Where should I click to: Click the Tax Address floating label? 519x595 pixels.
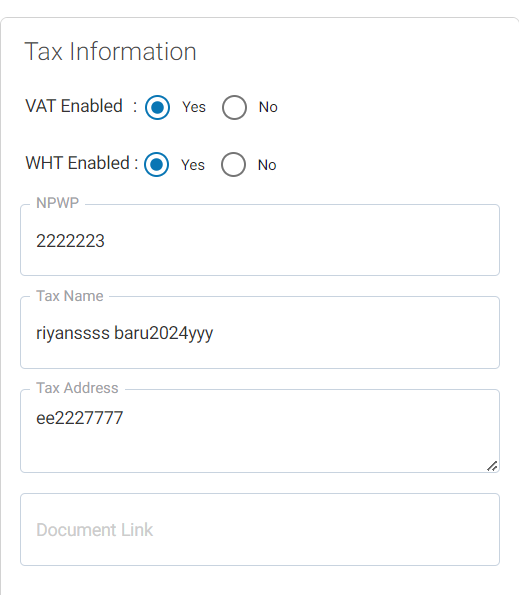[x=77, y=388]
